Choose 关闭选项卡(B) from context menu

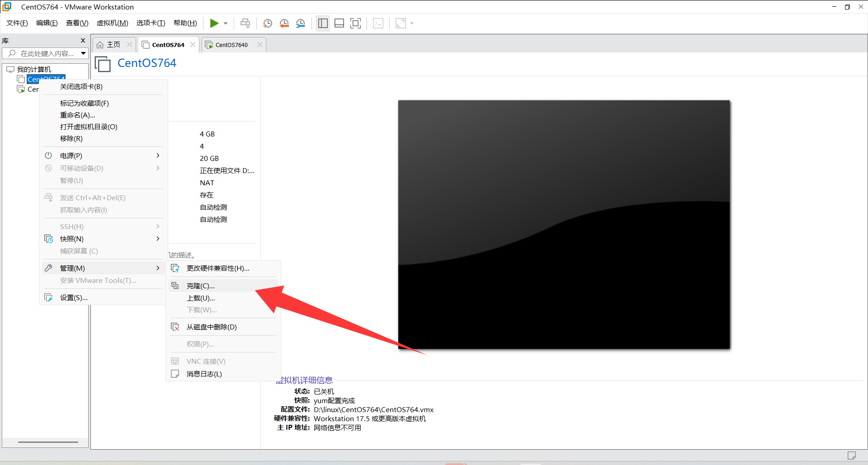pyautogui.click(x=81, y=87)
